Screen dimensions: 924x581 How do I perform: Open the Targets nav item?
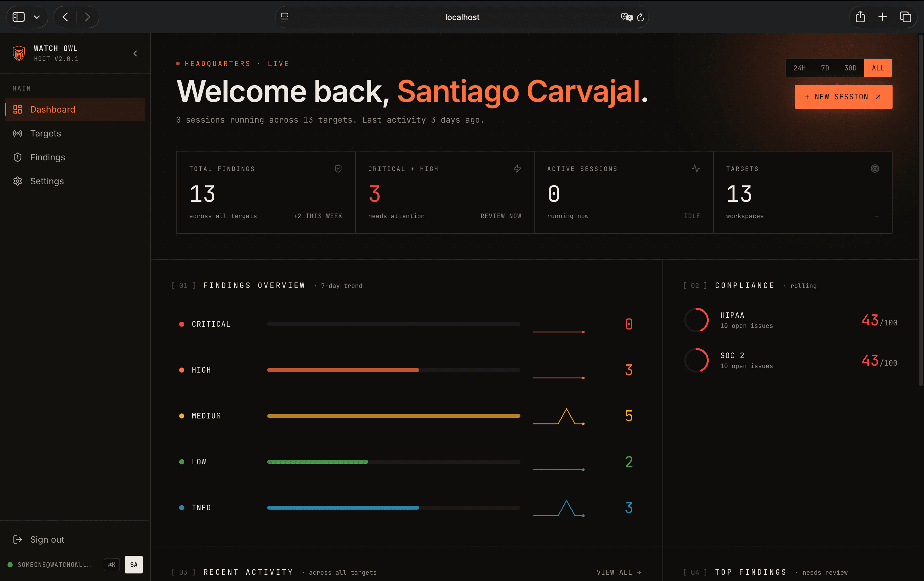click(x=75, y=133)
